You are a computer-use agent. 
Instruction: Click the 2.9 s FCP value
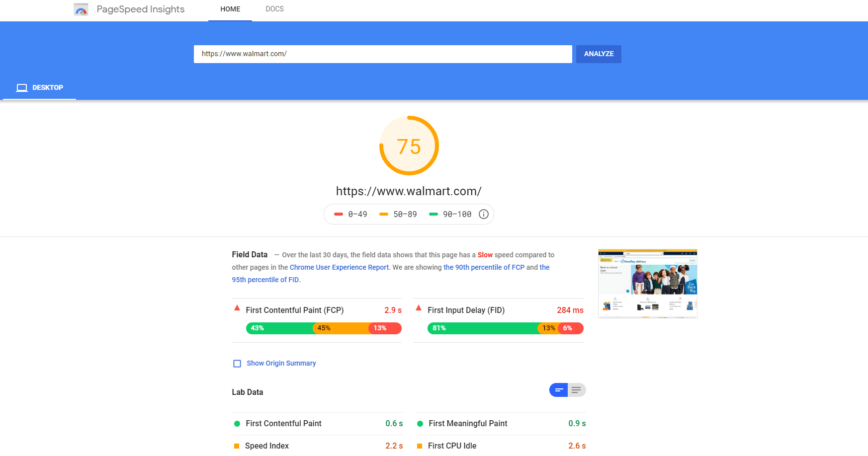[393, 310]
